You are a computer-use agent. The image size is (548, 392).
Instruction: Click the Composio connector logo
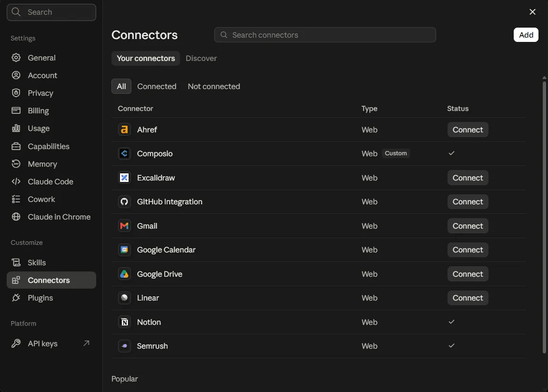click(124, 153)
